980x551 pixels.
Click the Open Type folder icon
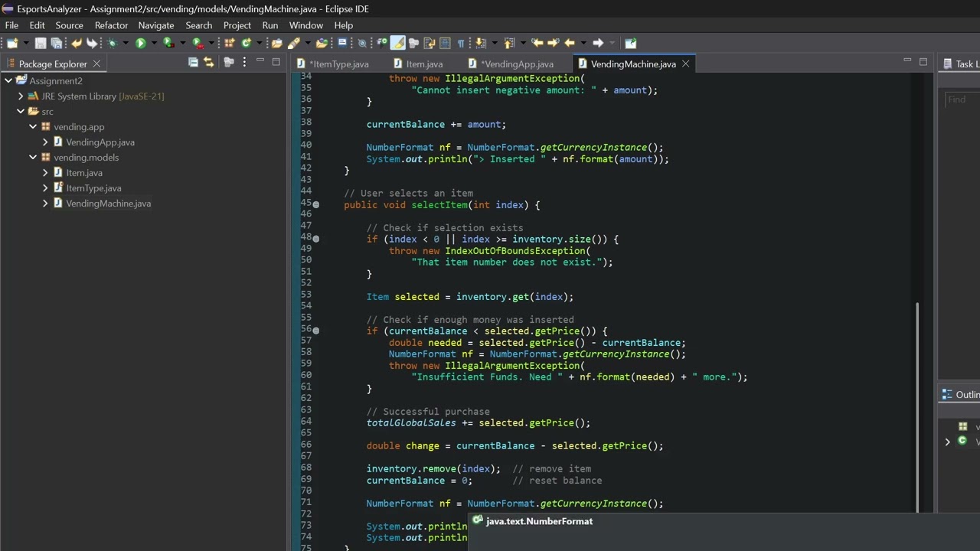[x=277, y=43]
